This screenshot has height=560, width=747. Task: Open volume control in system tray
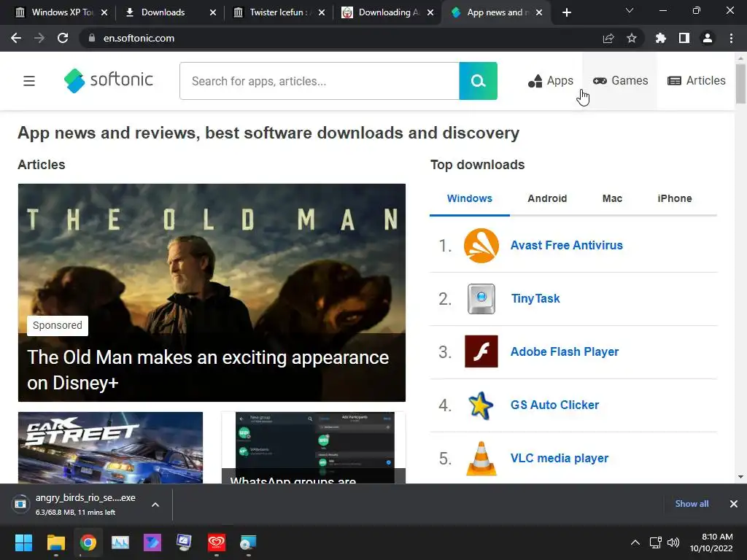pos(673,542)
